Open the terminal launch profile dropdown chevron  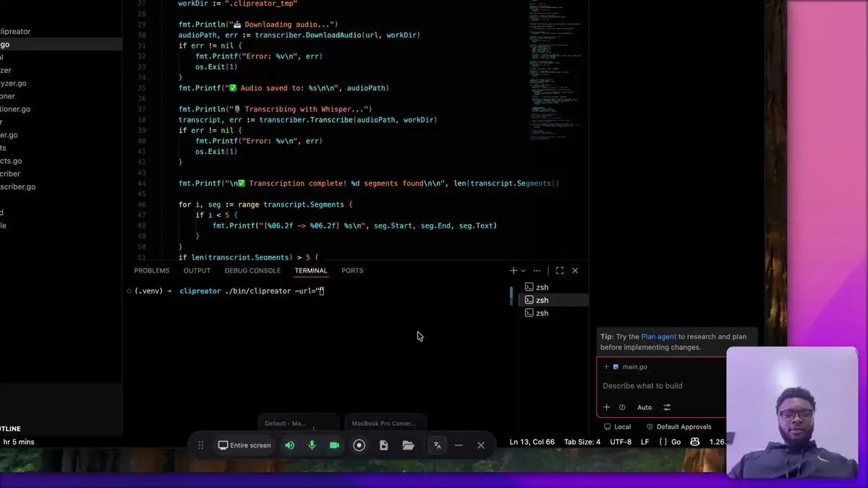click(523, 270)
